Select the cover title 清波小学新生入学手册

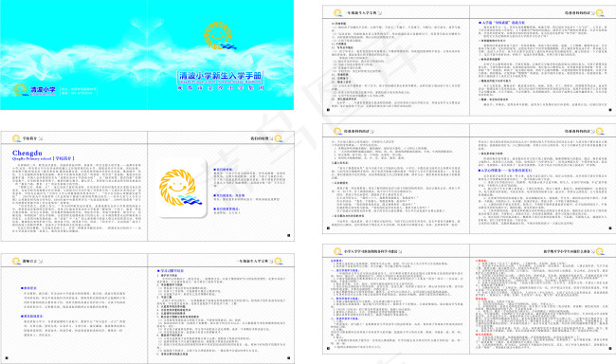pyautogui.click(x=220, y=76)
